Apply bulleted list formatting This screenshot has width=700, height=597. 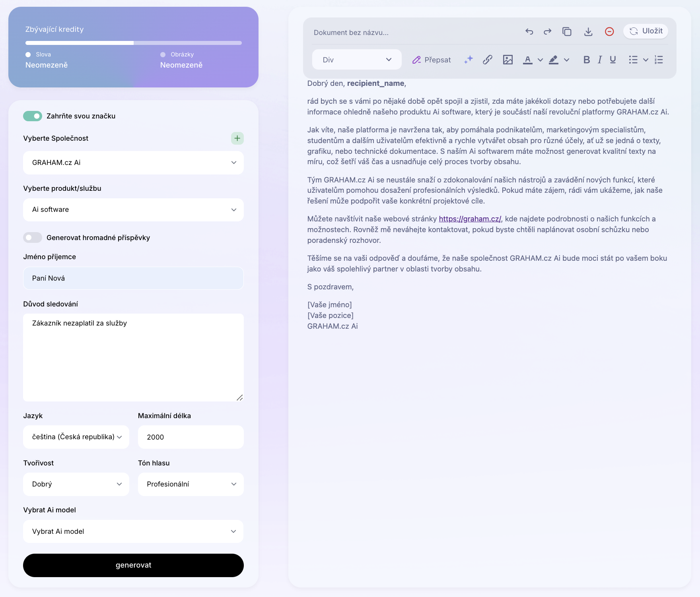[633, 60]
